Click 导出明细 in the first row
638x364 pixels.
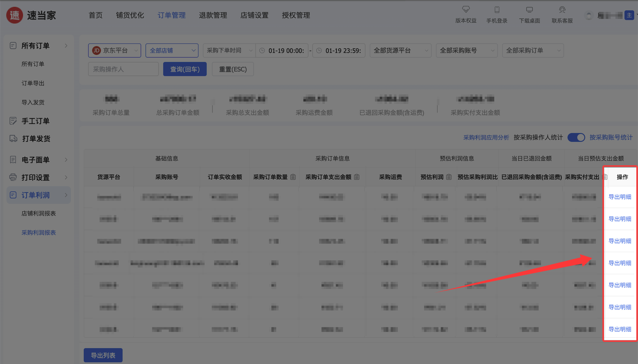click(619, 197)
